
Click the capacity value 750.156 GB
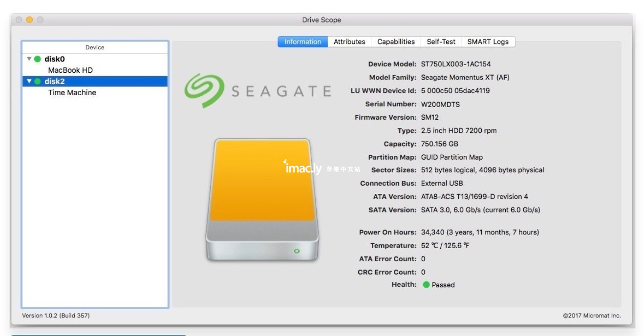[439, 144]
